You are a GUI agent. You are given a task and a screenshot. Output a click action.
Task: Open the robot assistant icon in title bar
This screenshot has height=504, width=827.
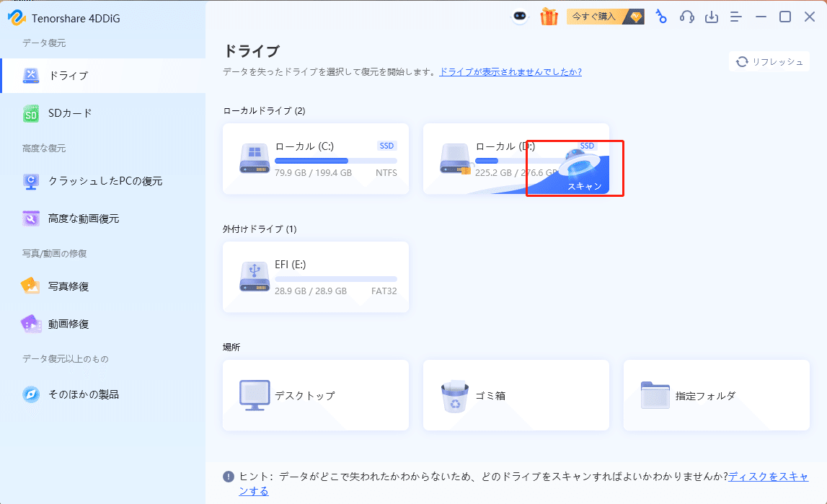[520, 17]
